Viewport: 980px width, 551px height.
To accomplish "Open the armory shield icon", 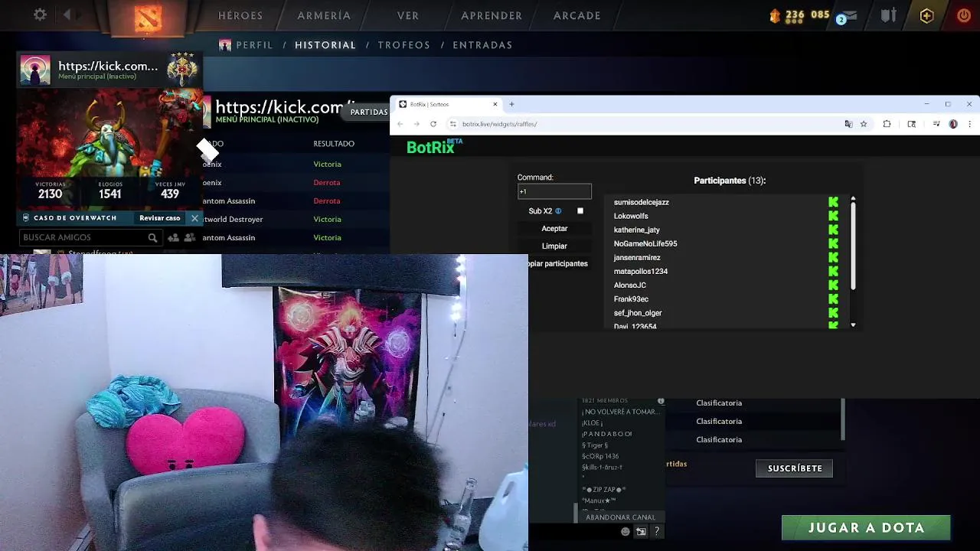I will 888,15.
